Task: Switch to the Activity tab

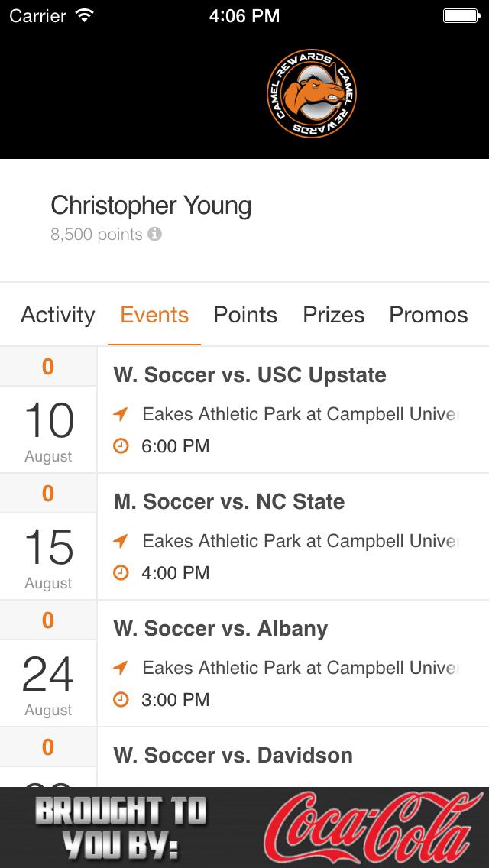Action: point(58,315)
